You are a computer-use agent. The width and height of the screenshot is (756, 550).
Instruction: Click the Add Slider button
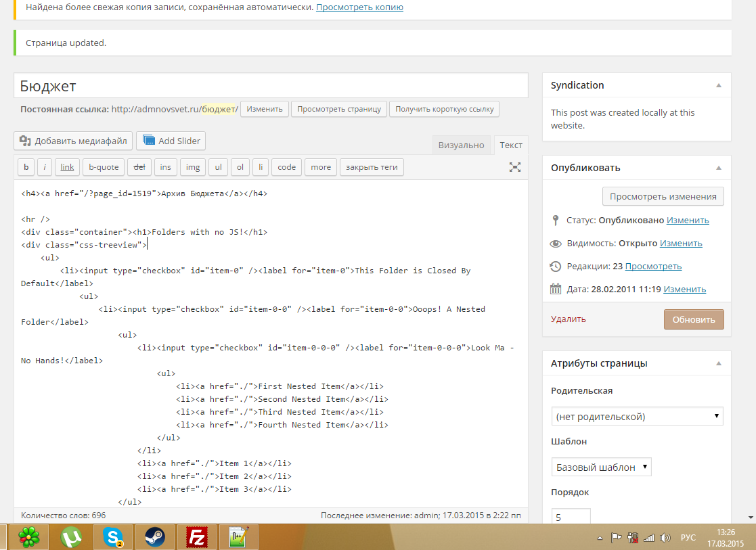[x=171, y=141]
